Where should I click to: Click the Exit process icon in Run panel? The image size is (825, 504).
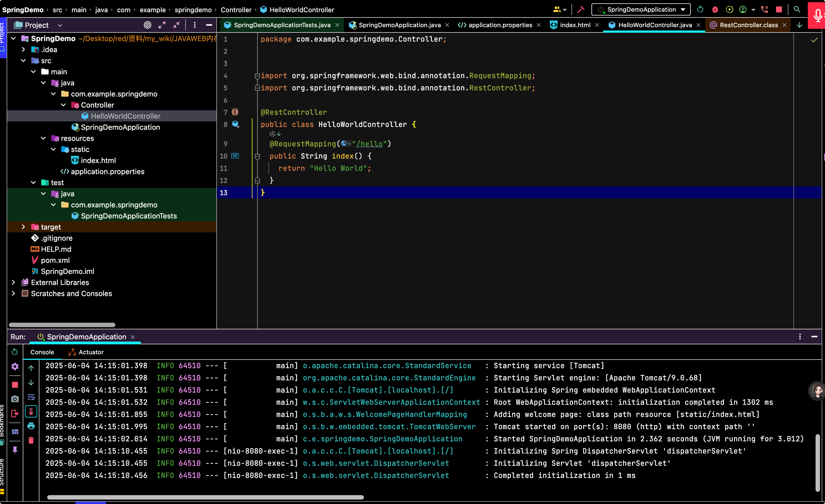tap(15, 414)
